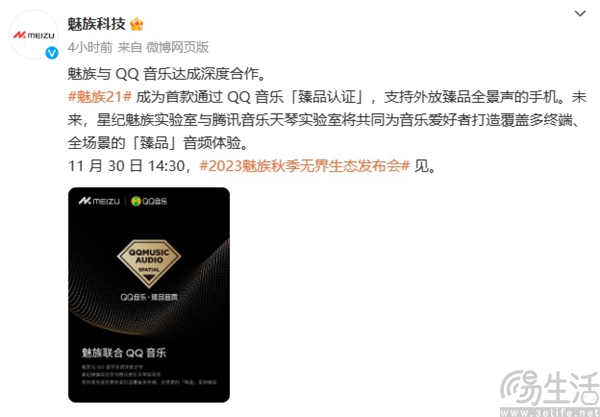The width and height of the screenshot is (600, 417).
Task: Click the small description text at poster bottom
Action: [149, 375]
